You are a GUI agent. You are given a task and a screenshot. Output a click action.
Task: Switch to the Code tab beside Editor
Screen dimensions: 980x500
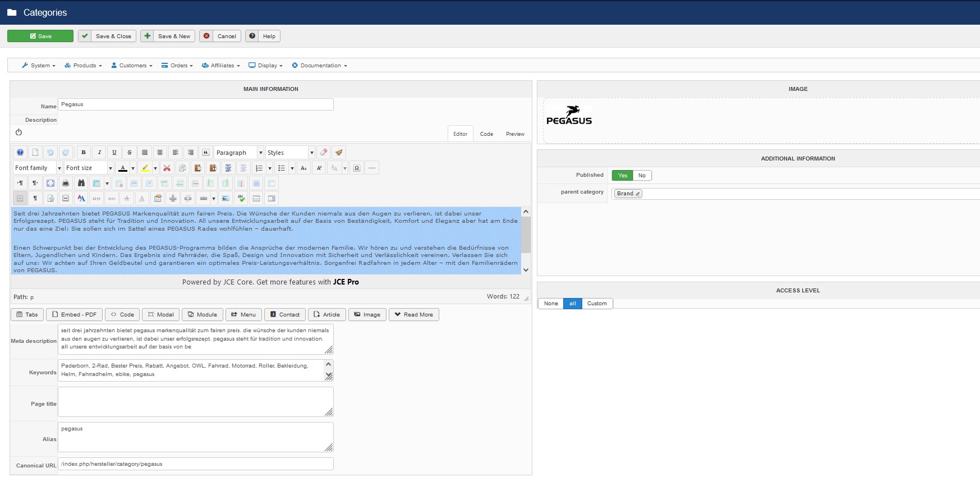pos(486,134)
